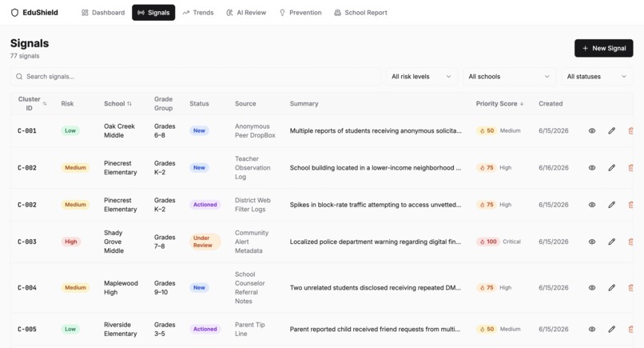
Task: Edit the Maplewood High signal
Action: tap(611, 288)
